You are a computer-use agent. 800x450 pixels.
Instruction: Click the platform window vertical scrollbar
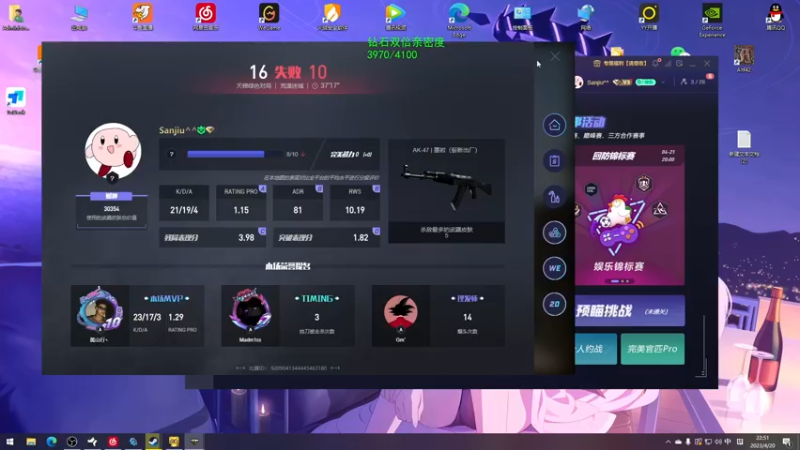click(704, 345)
